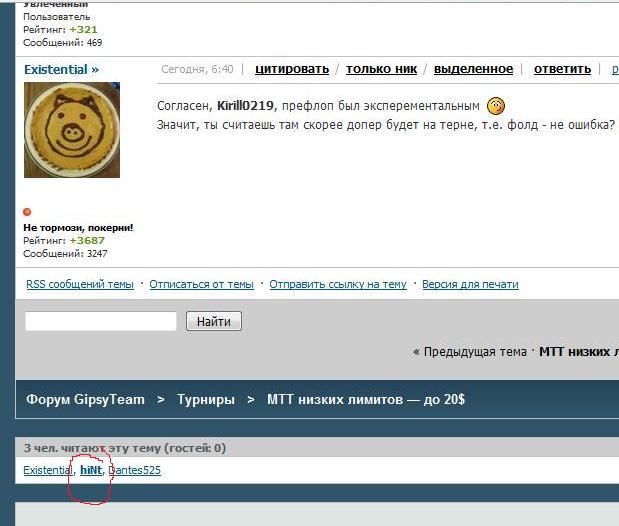Click the rating value +321
619x526 pixels.
[83, 30]
